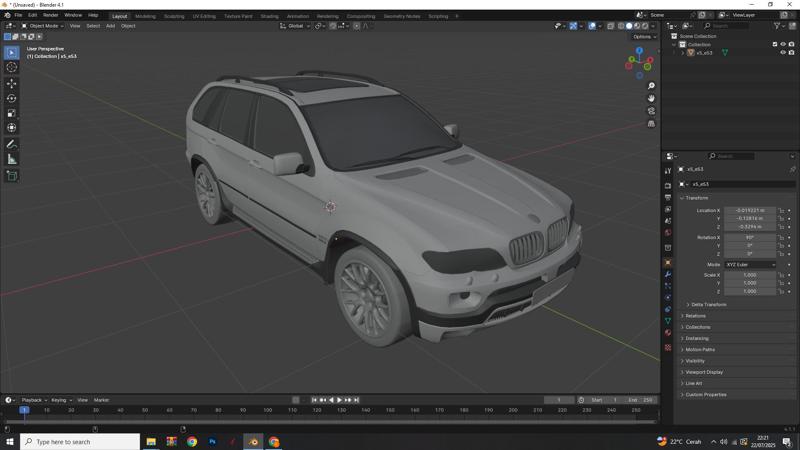Image resolution: width=800 pixels, height=450 pixels.
Task: Select the Transform tool
Action: click(12, 128)
